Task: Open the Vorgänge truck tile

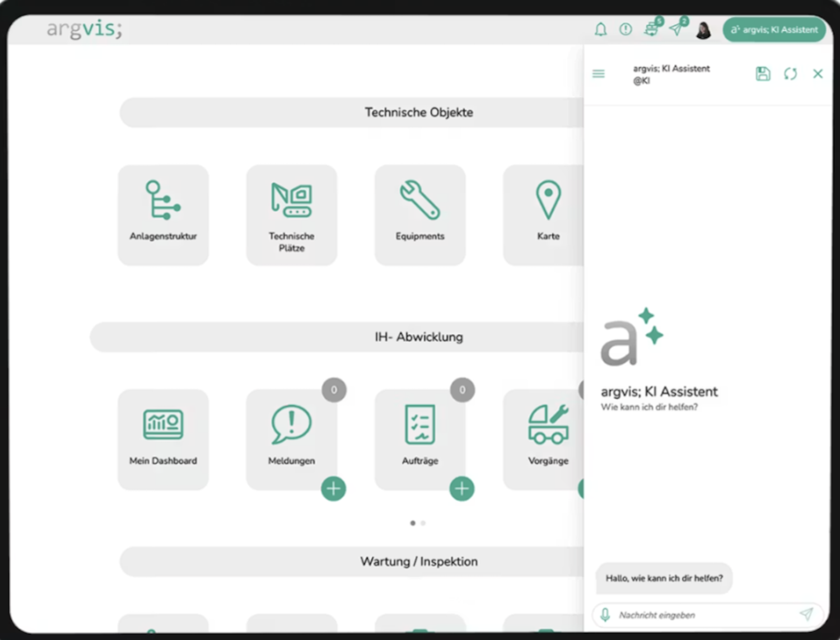Action: (x=544, y=440)
